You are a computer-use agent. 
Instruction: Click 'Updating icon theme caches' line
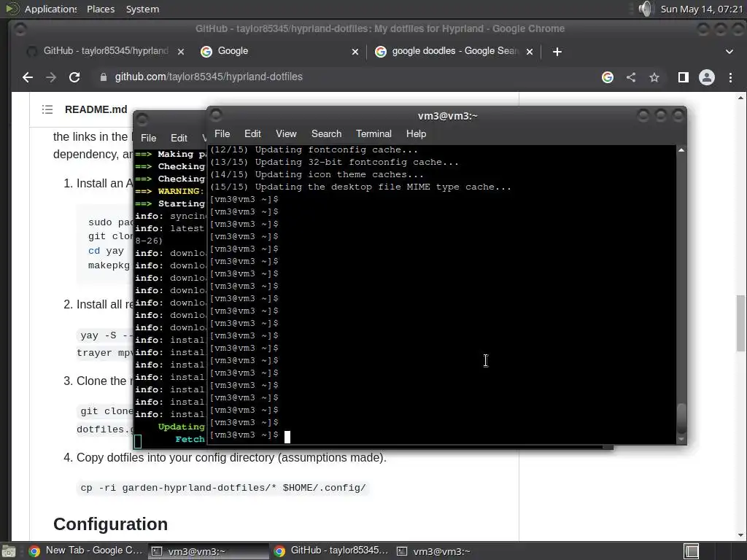tap(317, 175)
